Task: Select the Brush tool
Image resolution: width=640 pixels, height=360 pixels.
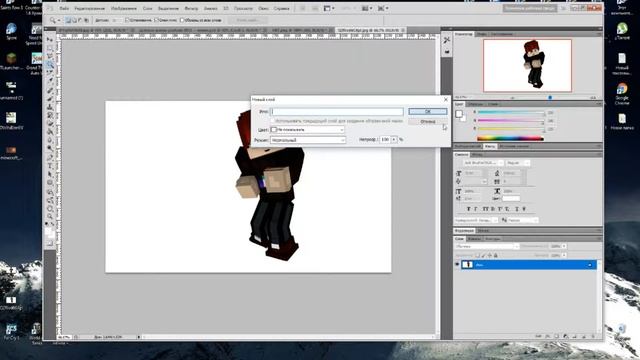Action: [50, 98]
